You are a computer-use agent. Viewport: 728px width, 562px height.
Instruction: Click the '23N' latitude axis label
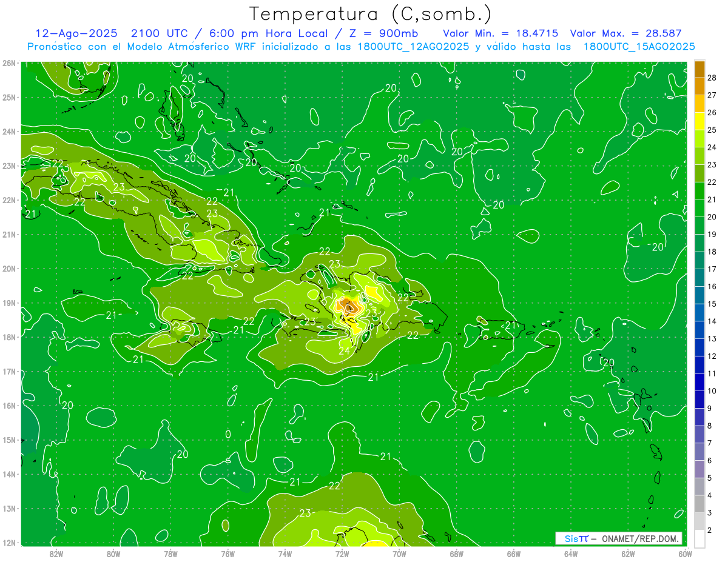8,166
